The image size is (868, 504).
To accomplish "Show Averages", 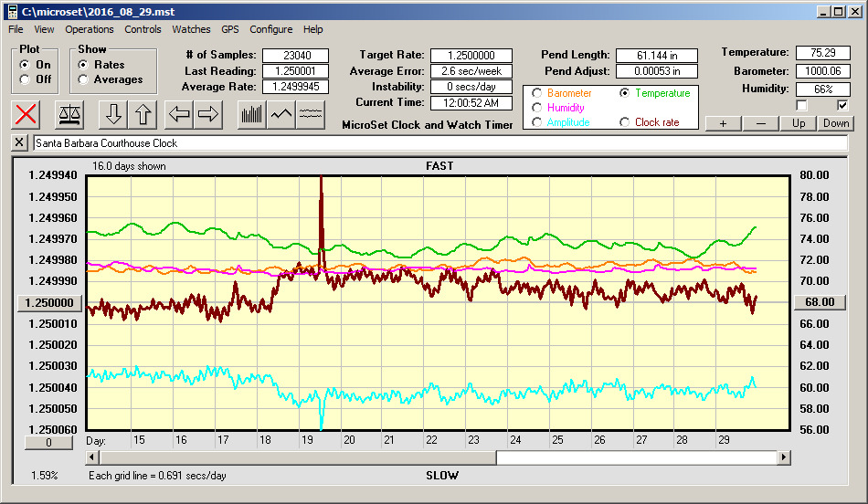I will [83, 79].
